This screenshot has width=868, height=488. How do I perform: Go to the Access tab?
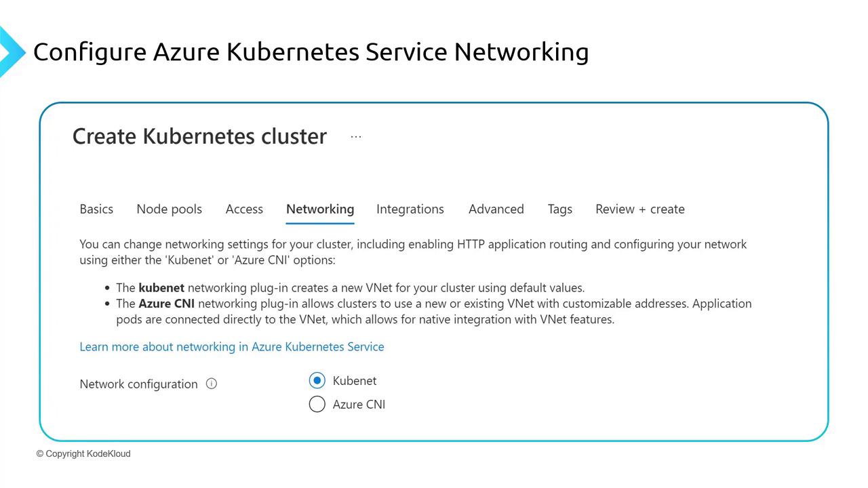tap(244, 209)
